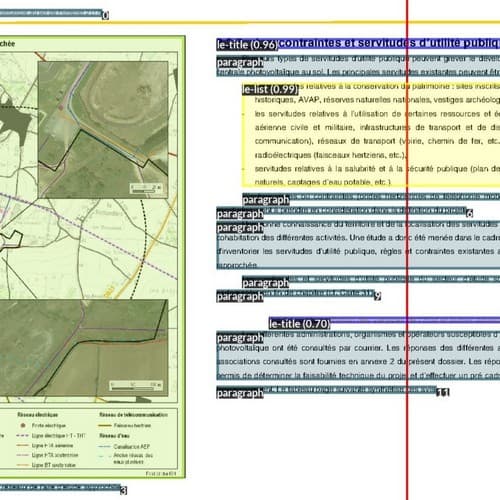
Task: Select the top aerial photo inset on the map
Action: click(103, 130)
